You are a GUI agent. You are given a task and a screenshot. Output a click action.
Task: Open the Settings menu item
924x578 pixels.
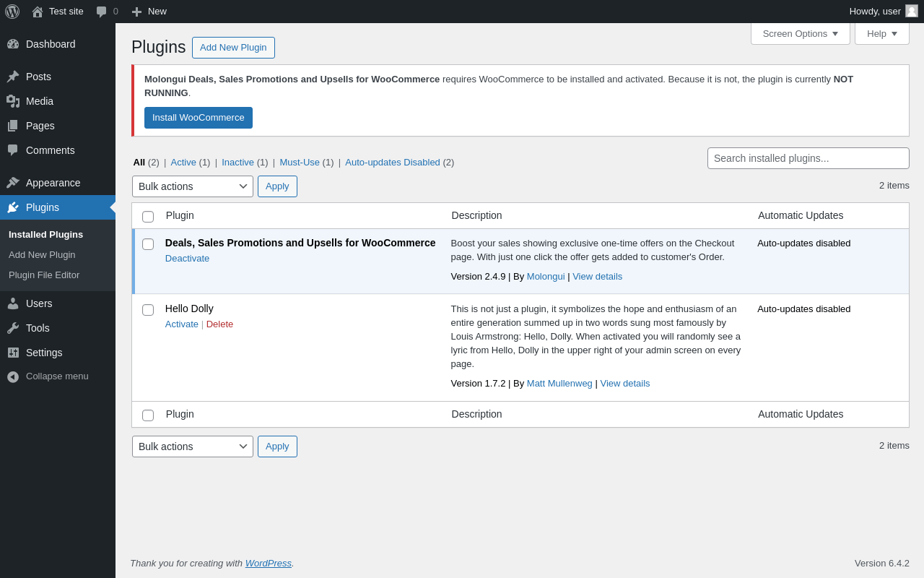point(58,353)
